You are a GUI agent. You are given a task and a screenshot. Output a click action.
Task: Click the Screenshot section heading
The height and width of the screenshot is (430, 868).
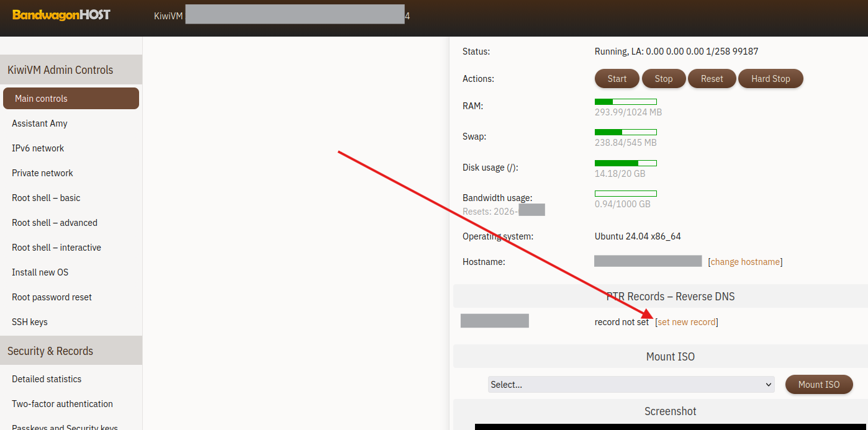(671, 411)
